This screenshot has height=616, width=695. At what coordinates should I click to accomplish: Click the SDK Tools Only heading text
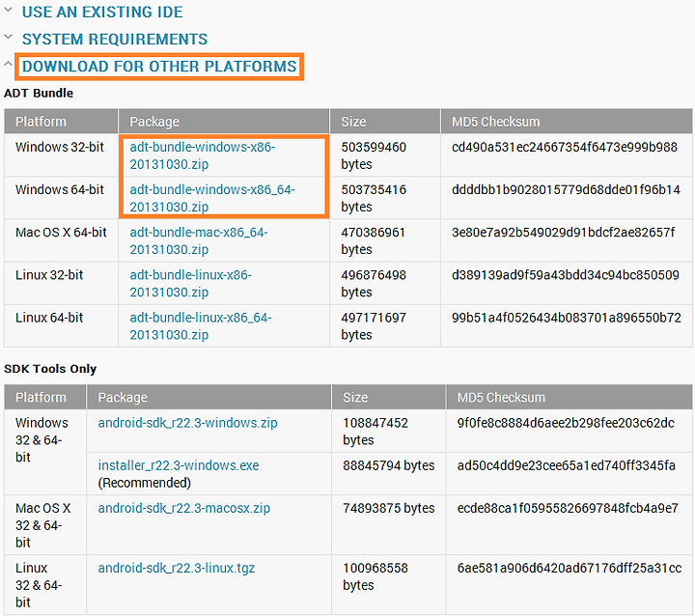[50, 369]
